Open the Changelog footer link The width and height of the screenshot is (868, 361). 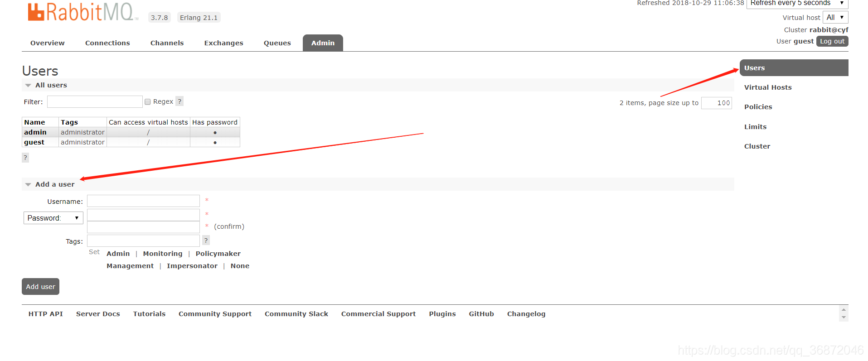click(x=526, y=314)
